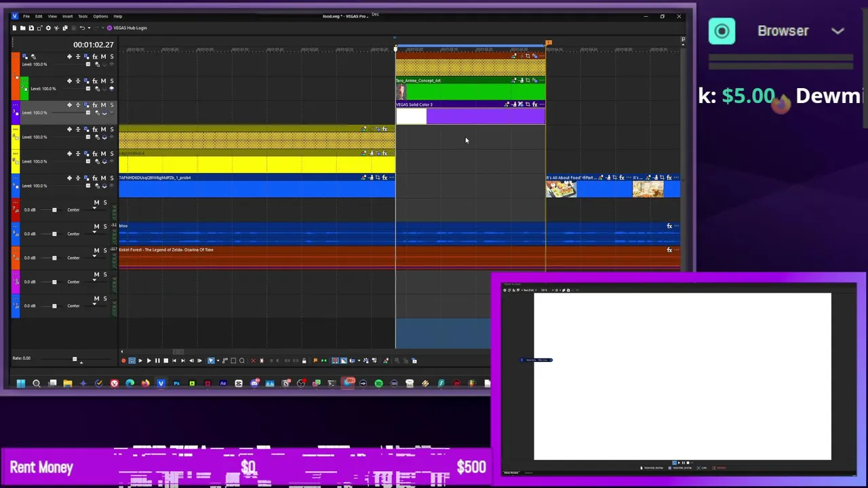This screenshot has width=868, height=488.
Task: Mute audio track 9 (Kokiri Forest track)
Action: 96,251
